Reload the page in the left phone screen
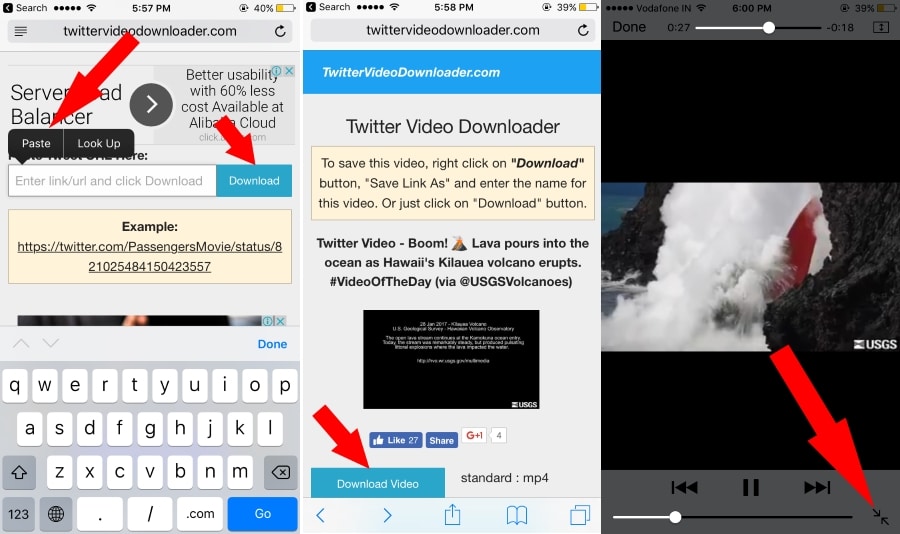The height and width of the screenshot is (534, 900). (x=280, y=31)
